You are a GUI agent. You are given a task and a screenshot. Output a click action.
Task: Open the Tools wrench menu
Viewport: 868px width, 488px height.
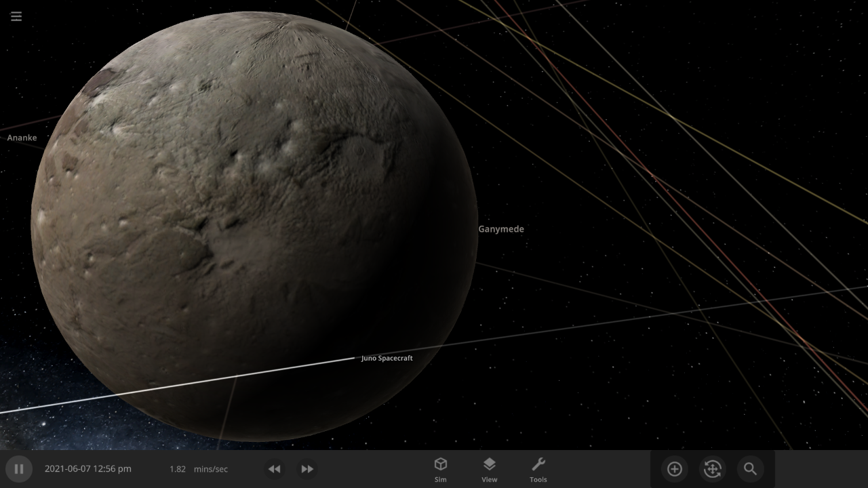538,469
